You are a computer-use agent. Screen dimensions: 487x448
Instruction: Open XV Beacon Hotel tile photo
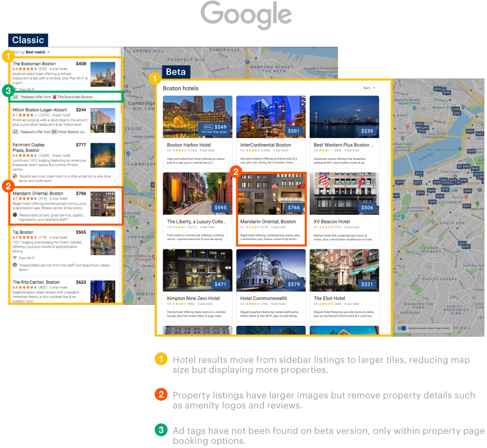click(344, 193)
